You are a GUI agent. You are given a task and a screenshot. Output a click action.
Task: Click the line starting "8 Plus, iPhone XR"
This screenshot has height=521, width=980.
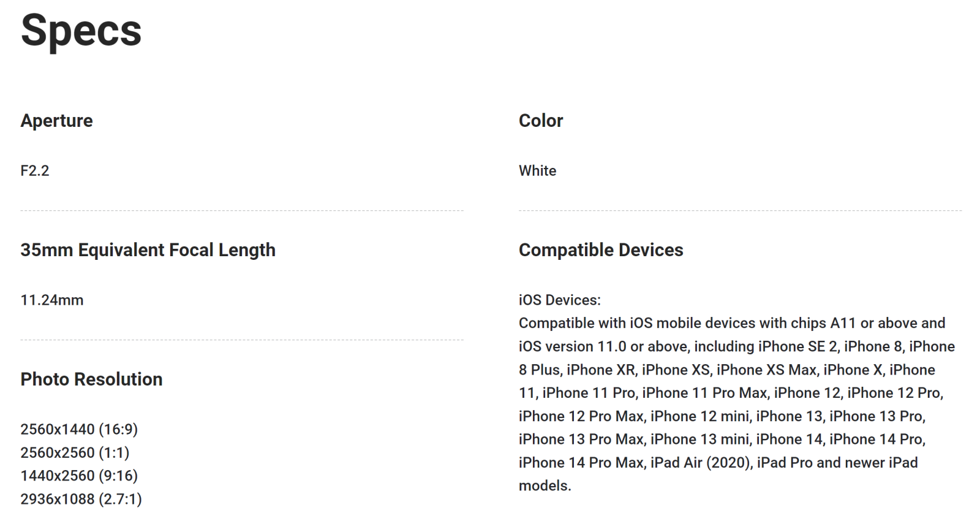click(726, 370)
